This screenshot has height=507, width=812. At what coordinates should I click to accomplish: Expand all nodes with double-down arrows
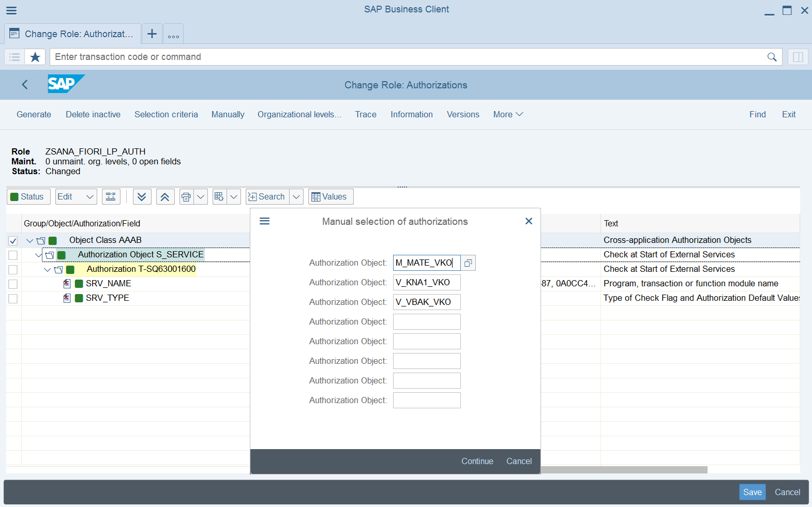point(142,197)
